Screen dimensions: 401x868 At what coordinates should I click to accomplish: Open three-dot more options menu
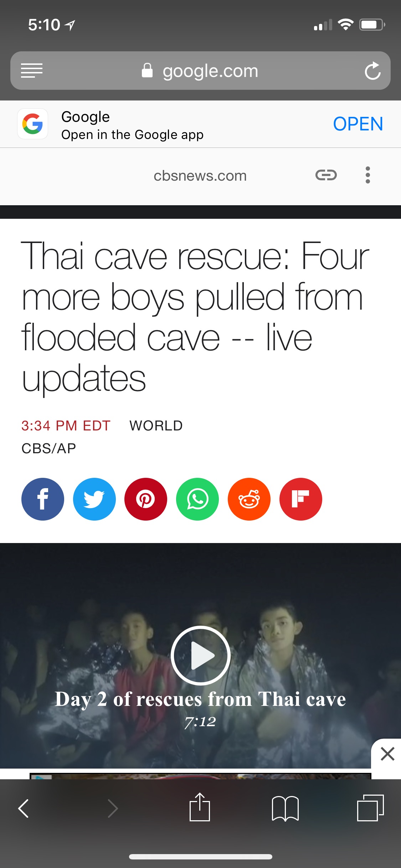coord(368,175)
